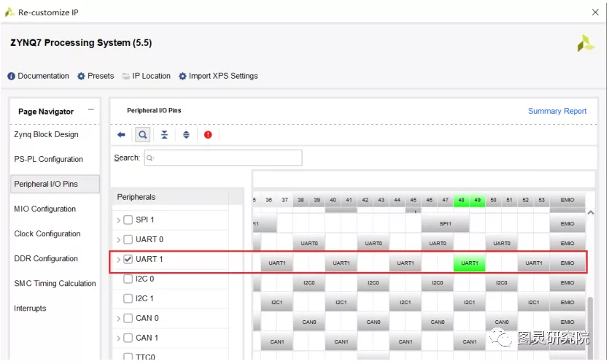Uncheck the UART 1 checkbox
Screen dimensions: 609x364
(128, 259)
